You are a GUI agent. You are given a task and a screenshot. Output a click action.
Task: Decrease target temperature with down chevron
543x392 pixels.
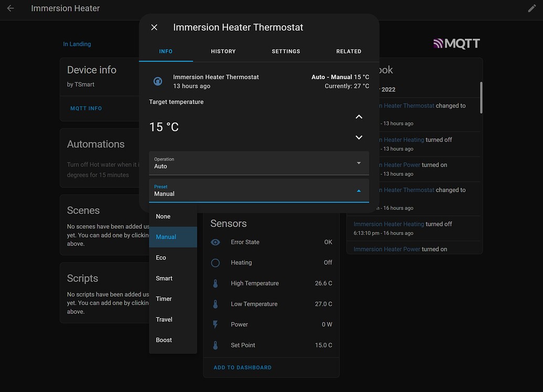point(359,137)
